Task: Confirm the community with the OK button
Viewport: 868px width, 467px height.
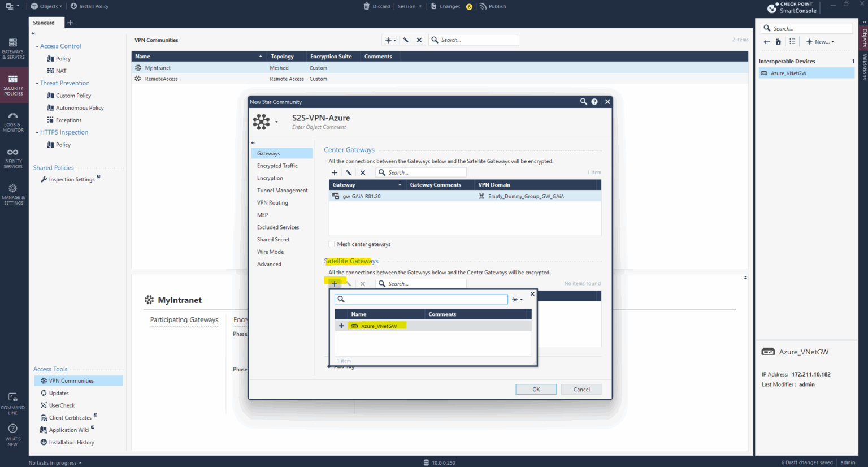Action: coord(535,389)
